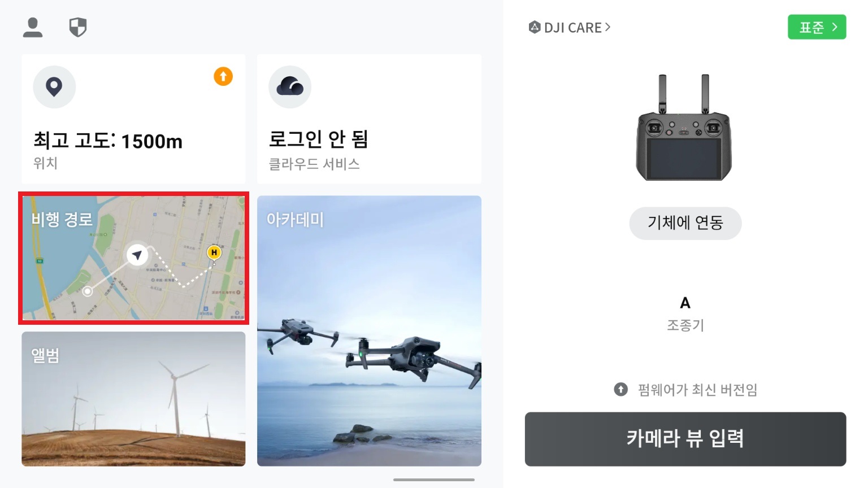This screenshot has width=868, height=488.
Task: Click the remote controller image
Action: click(684, 128)
